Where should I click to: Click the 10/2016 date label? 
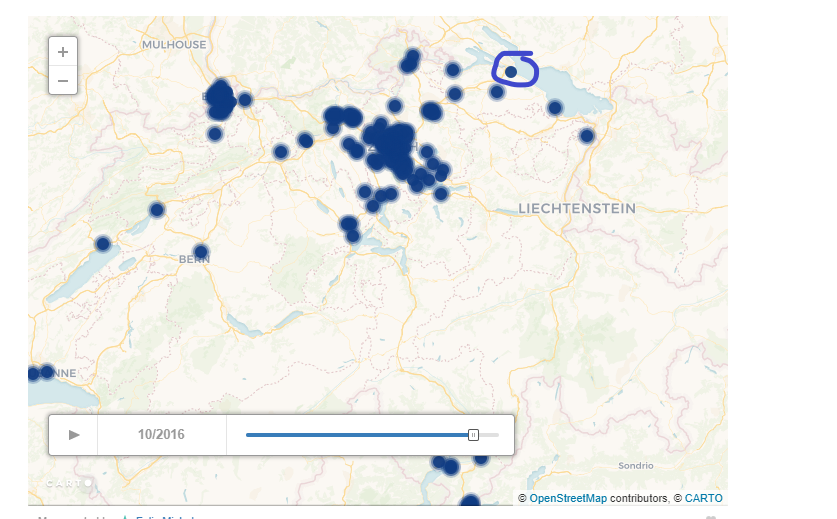[161, 435]
